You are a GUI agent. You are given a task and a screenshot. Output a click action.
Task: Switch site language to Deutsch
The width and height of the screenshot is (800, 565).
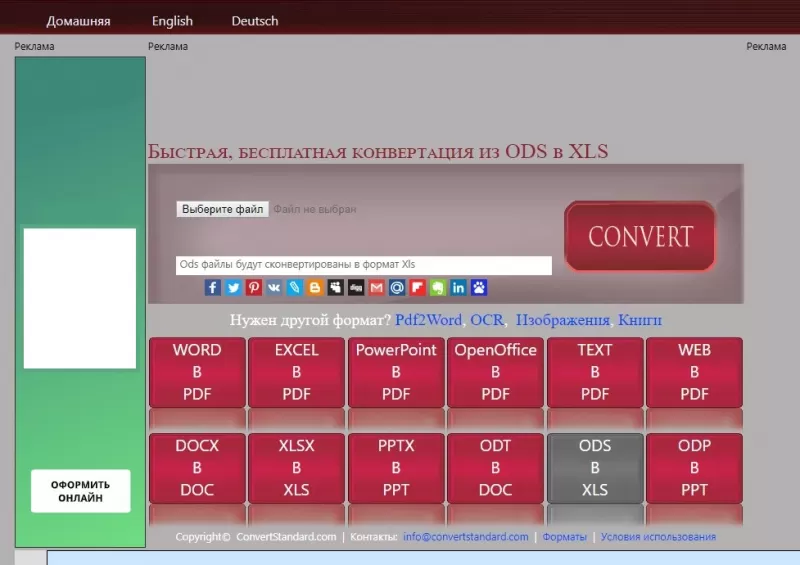[x=255, y=21]
